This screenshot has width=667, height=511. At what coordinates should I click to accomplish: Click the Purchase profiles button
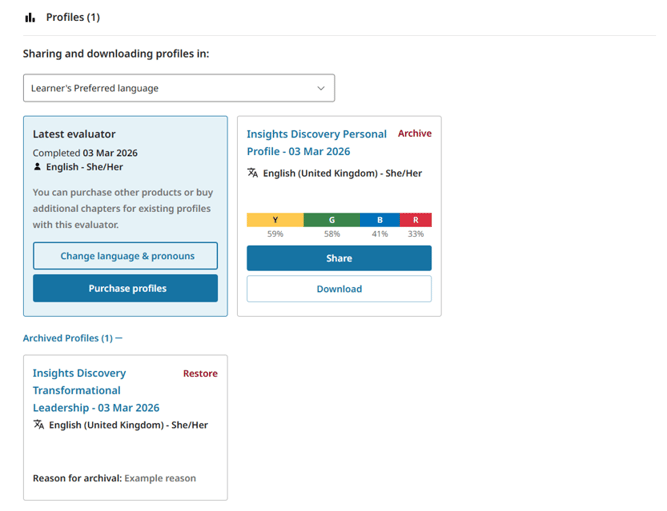(x=125, y=288)
